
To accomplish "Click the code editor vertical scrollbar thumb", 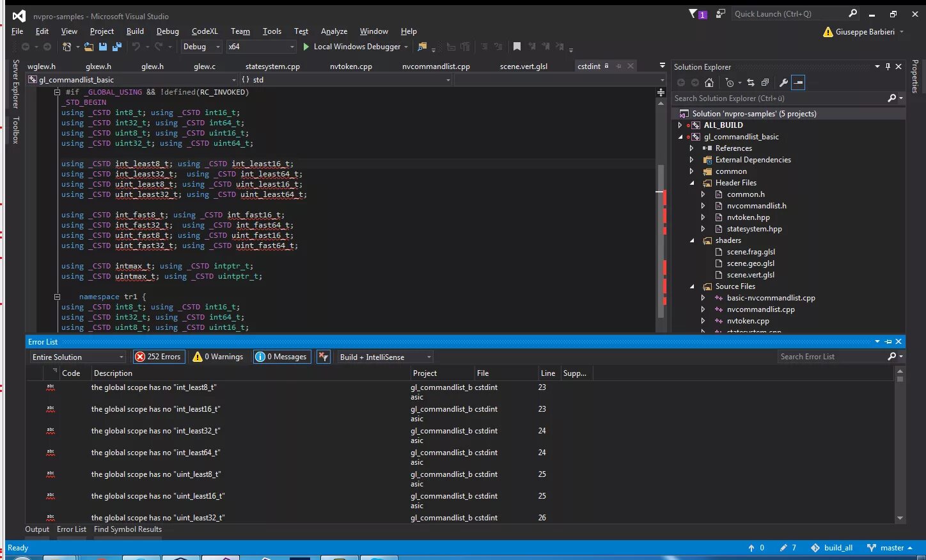I will pos(661,241).
